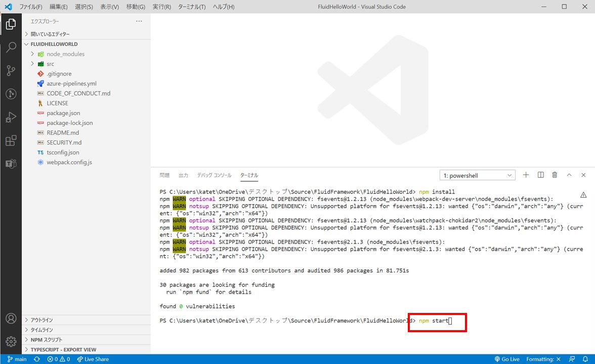Click the notifications bell in the status bar

coord(586,359)
